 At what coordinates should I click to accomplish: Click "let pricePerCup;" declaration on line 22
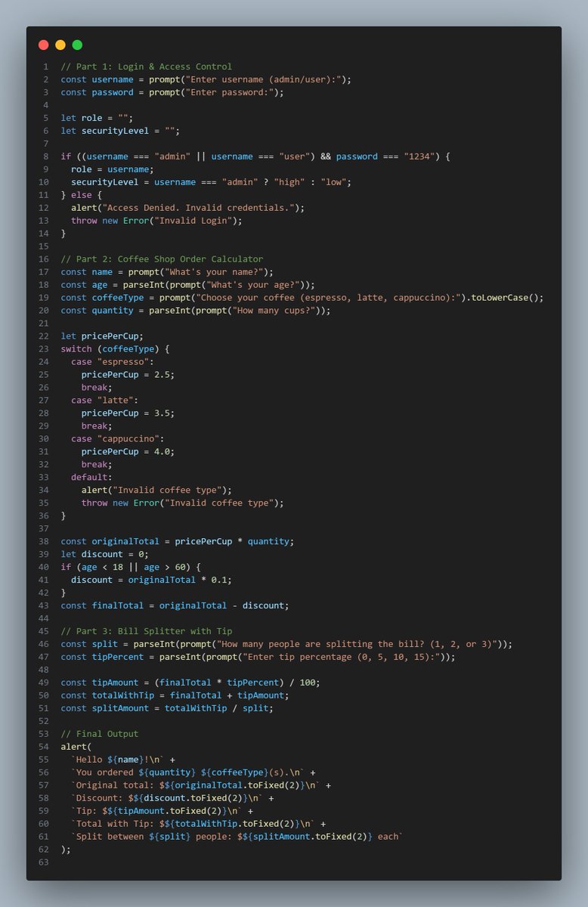102,336
